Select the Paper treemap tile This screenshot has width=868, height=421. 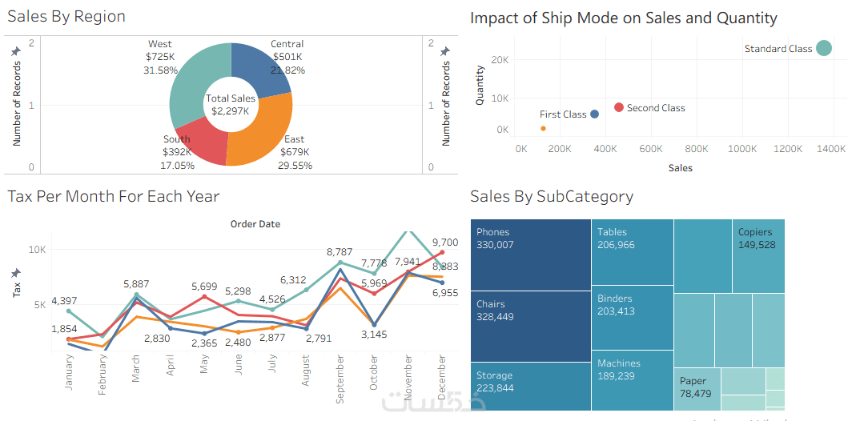click(697, 388)
